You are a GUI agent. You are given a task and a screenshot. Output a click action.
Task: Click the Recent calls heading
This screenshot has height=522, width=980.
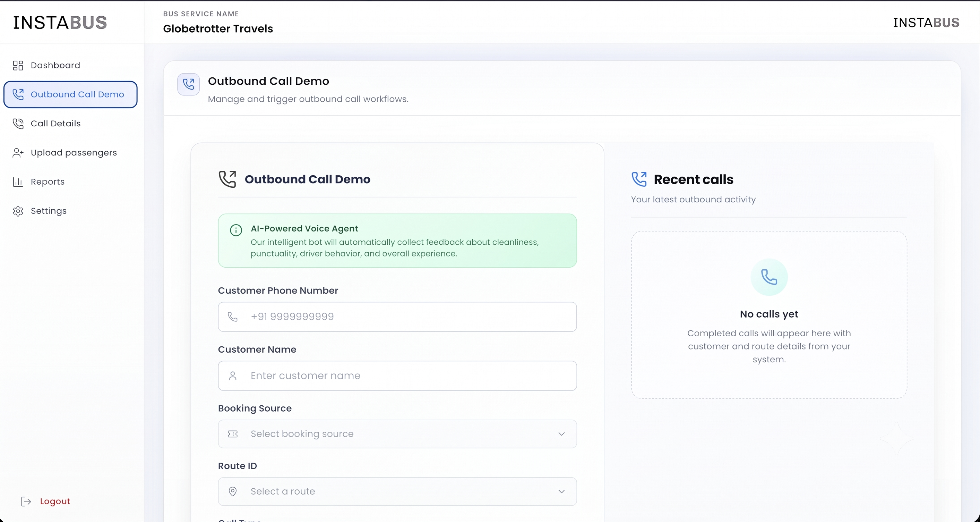[x=694, y=179]
